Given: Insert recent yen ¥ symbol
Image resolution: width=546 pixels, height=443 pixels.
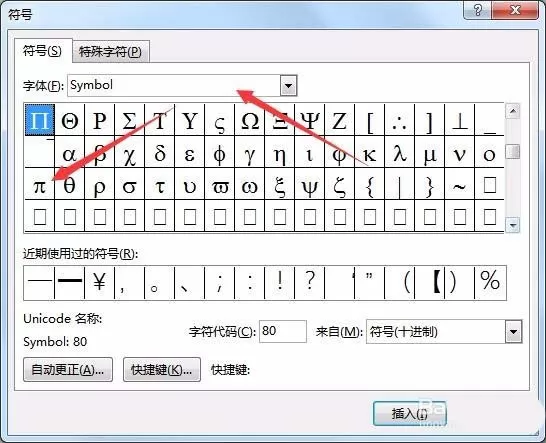Looking at the screenshot, I should (99, 282).
